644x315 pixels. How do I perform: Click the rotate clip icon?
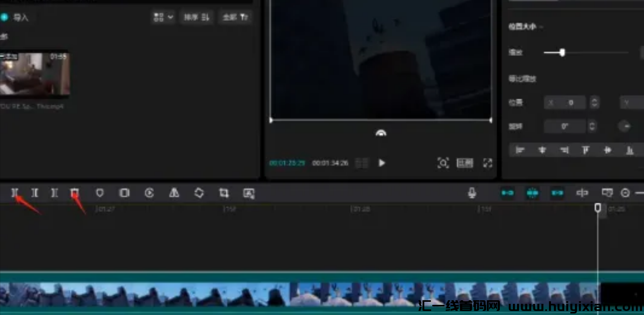tap(199, 193)
